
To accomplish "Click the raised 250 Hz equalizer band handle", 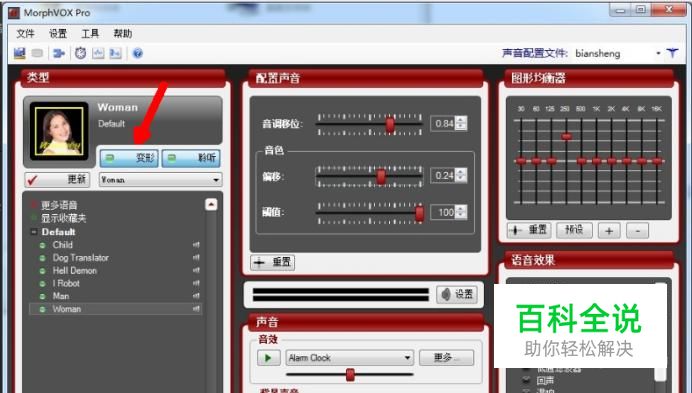I will click(x=567, y=136).
